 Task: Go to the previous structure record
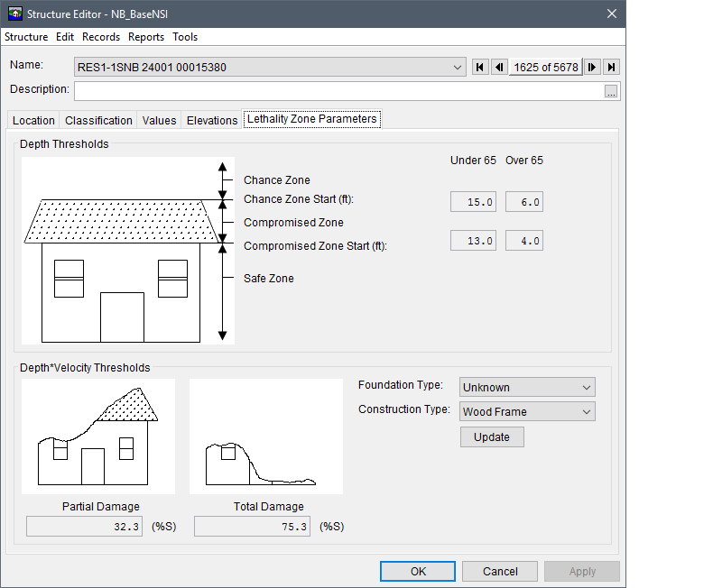click(499, 68)
